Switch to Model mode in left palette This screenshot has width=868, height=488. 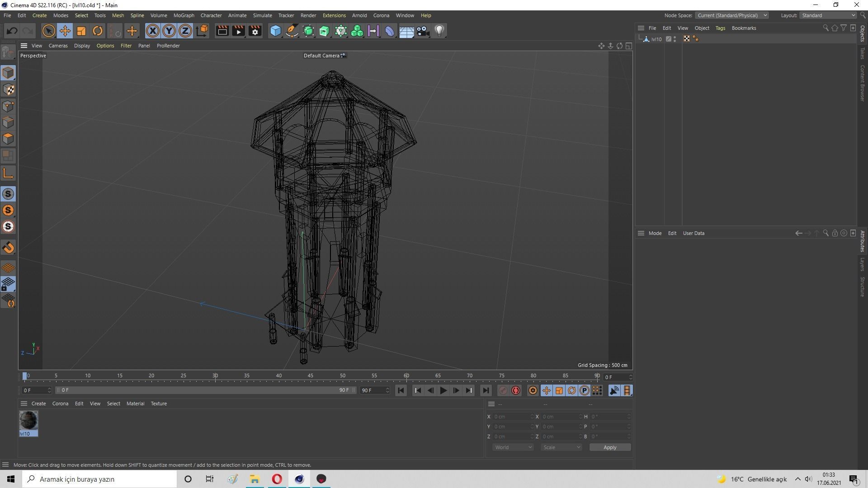[8, 73]
